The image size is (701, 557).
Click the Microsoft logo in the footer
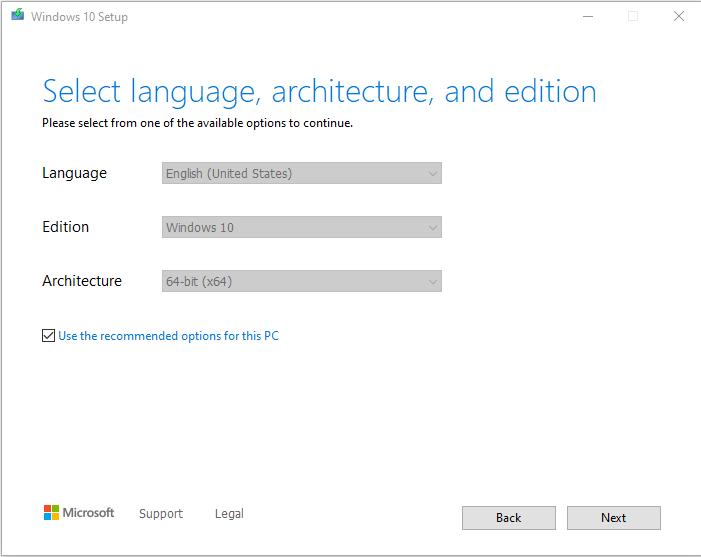(79, 513)
